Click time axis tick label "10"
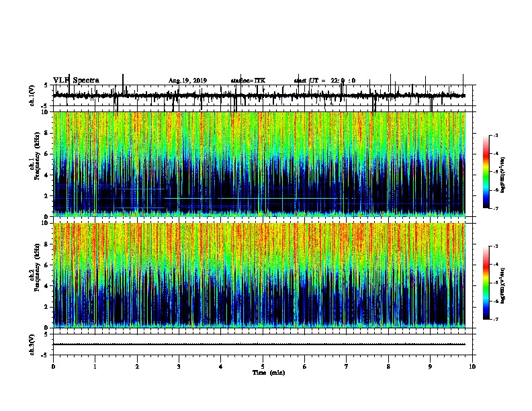532x411 pixels. pyautogui.click(x=472, y=367)
